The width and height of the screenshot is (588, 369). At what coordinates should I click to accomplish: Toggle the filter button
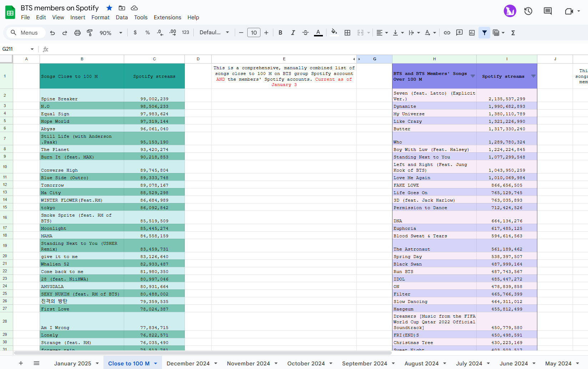pos(484,32)
